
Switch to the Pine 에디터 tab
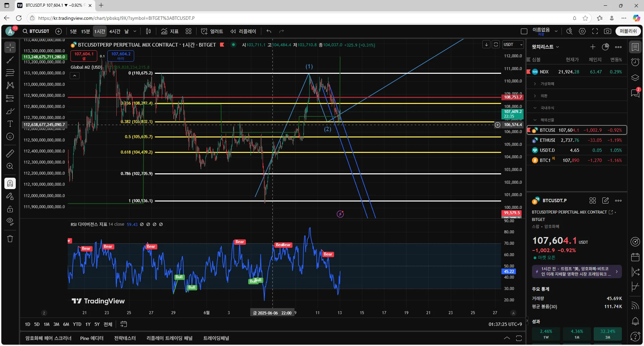92,338
